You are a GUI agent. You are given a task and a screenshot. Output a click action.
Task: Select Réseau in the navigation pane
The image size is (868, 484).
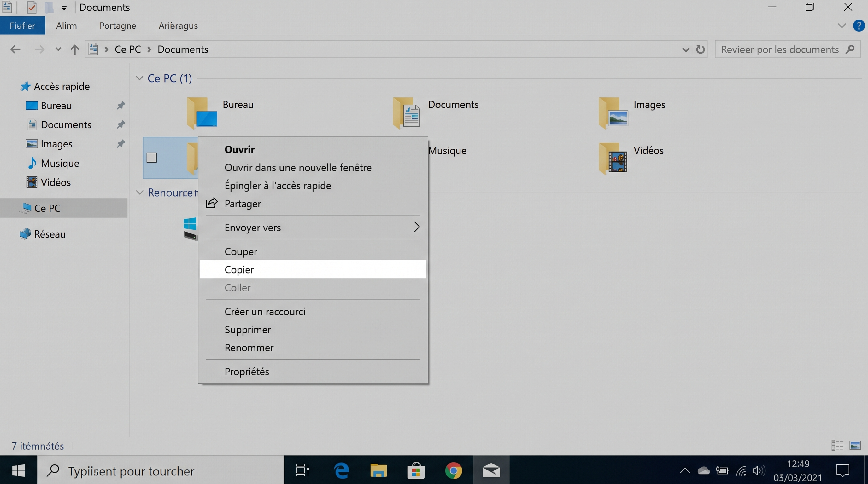42,234
